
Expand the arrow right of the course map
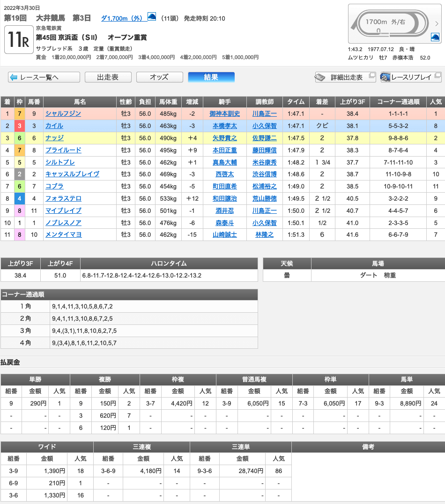coord(437,23)
